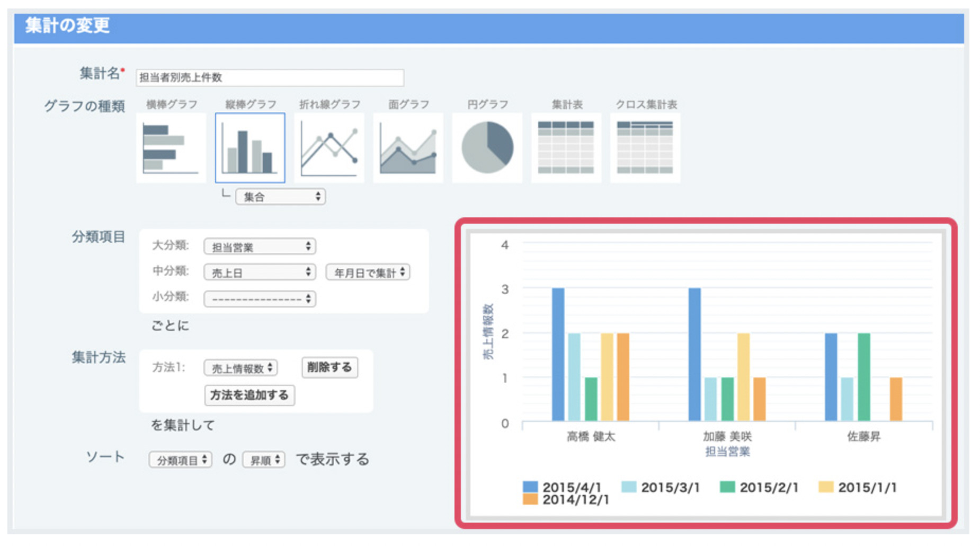
Task: Expand the 中分類 dropdown showing 売上日
Action: [x=260, y=272]
